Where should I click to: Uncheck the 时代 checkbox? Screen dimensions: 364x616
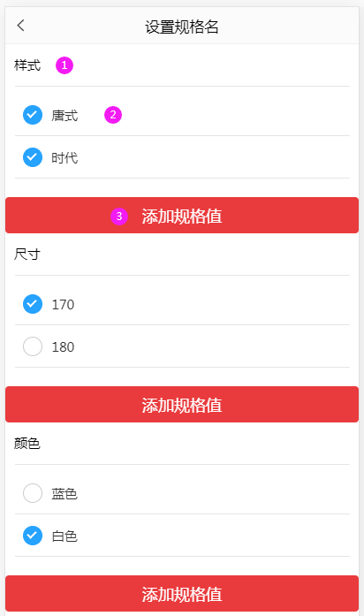click(x=33, y=157)
